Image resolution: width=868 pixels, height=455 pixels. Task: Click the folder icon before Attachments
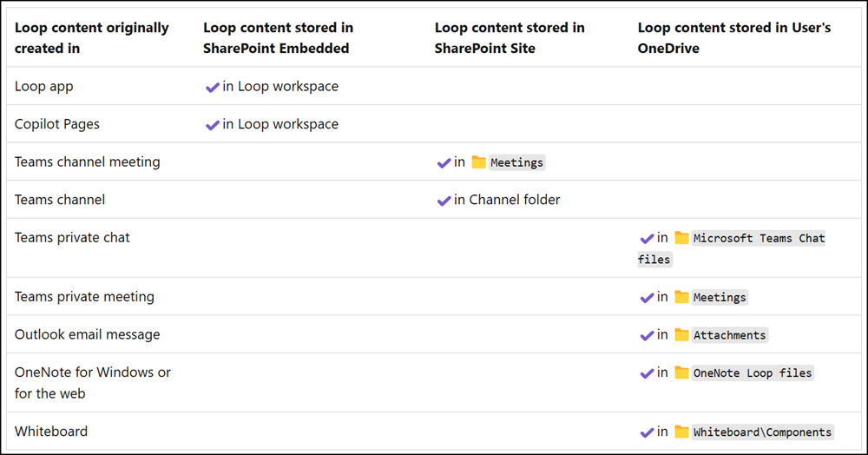(682, 335)
